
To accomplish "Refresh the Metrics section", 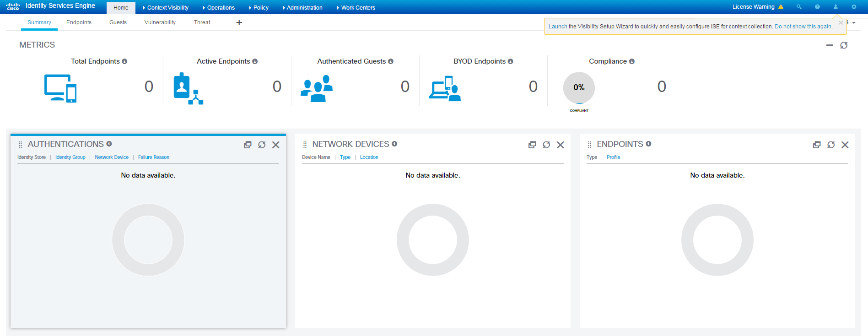I will point(844,45).
